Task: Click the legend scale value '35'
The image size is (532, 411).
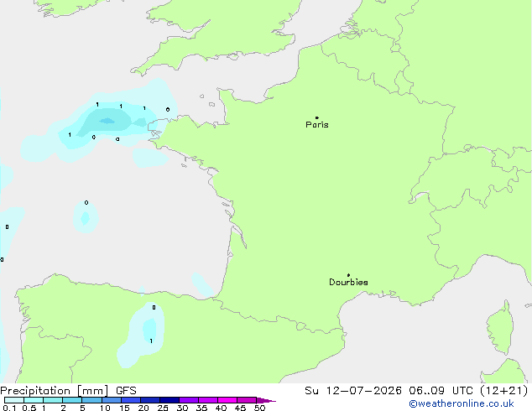Action: coord(201,408)
